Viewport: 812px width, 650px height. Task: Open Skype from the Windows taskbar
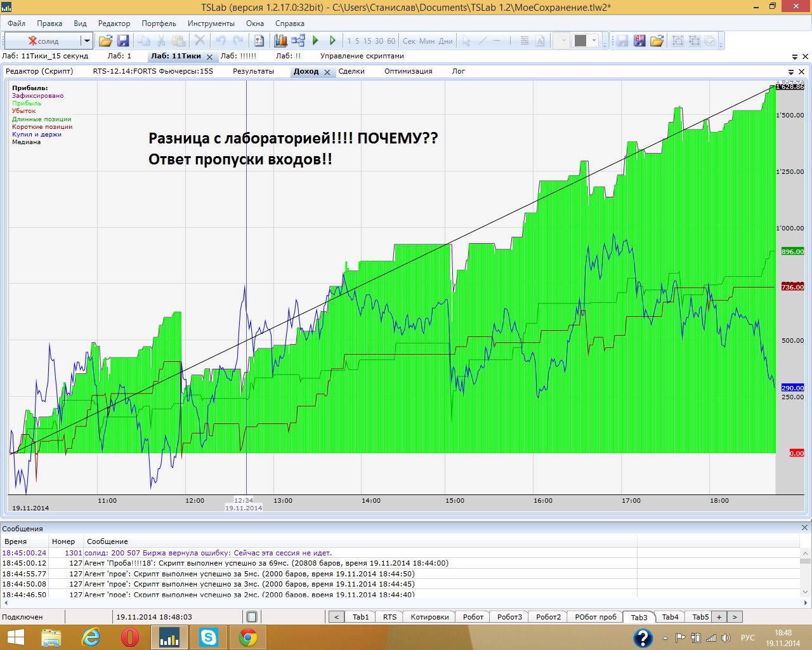(x=208, y=637)
